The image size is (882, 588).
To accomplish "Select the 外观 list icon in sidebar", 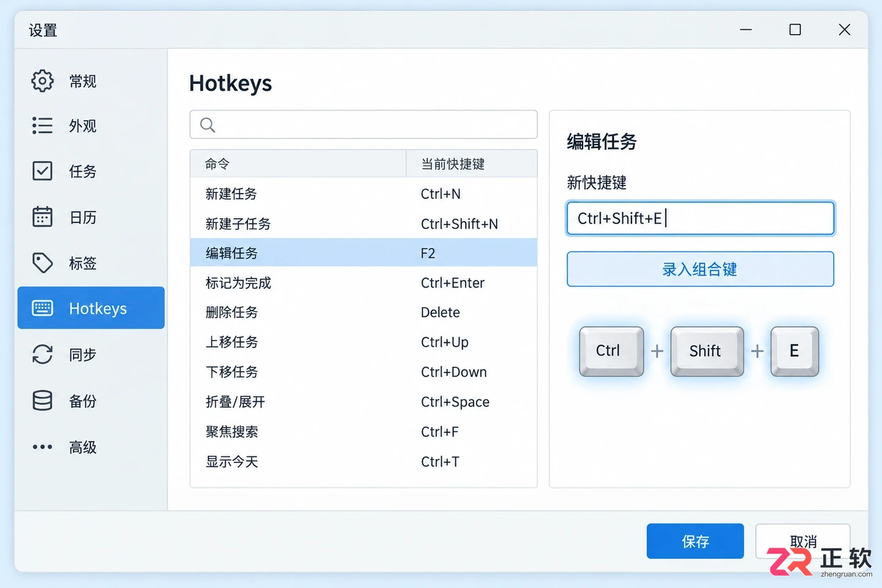I will (42, 126).
